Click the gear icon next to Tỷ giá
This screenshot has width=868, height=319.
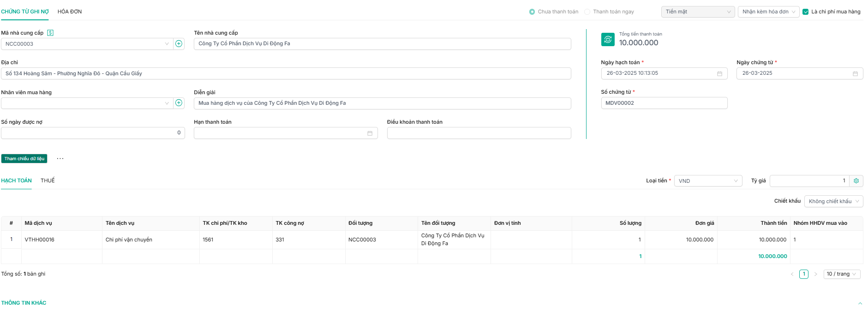[856, 181]
